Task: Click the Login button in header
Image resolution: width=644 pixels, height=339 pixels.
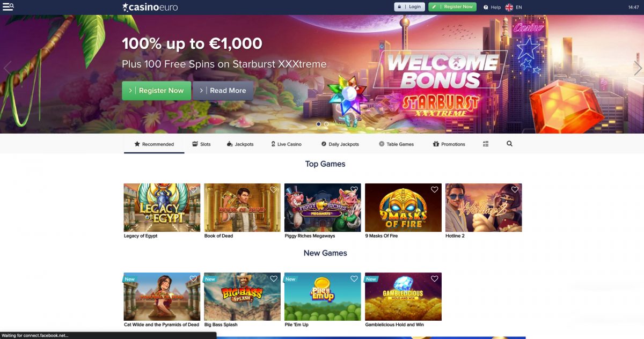Action: coord(409,7)
